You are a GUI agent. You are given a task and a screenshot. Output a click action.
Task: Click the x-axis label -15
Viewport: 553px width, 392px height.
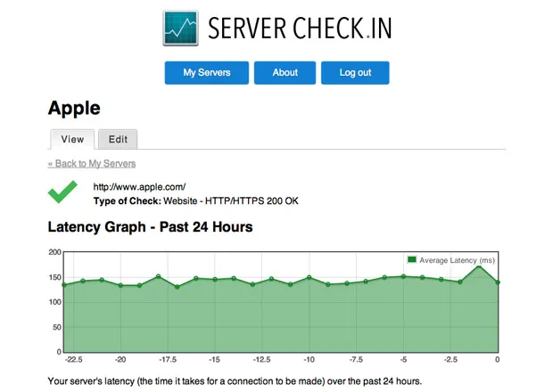point(214,360)
